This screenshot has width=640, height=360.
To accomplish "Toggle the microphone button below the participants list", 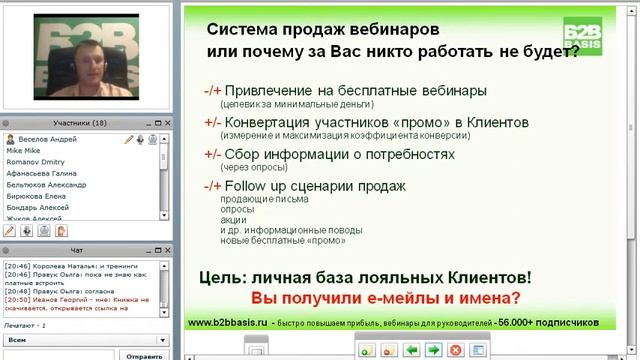I will pos(27,231).
